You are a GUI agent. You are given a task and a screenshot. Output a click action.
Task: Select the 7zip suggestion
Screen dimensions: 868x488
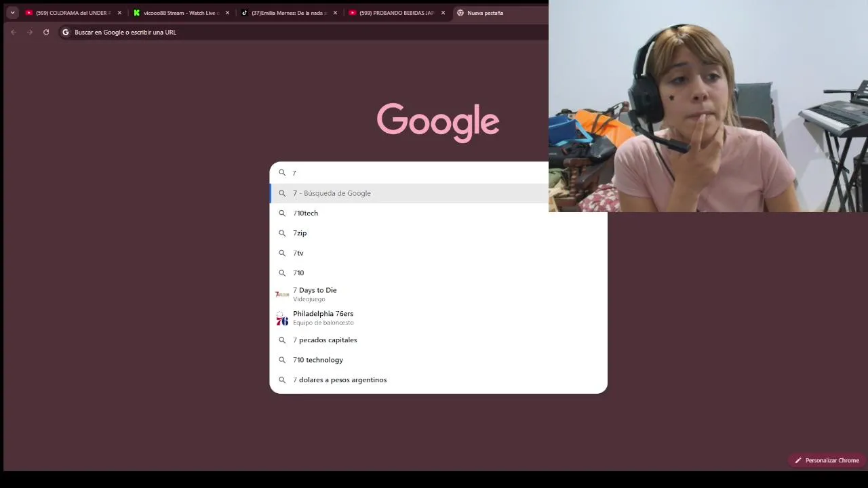click(x=438, y=233)
